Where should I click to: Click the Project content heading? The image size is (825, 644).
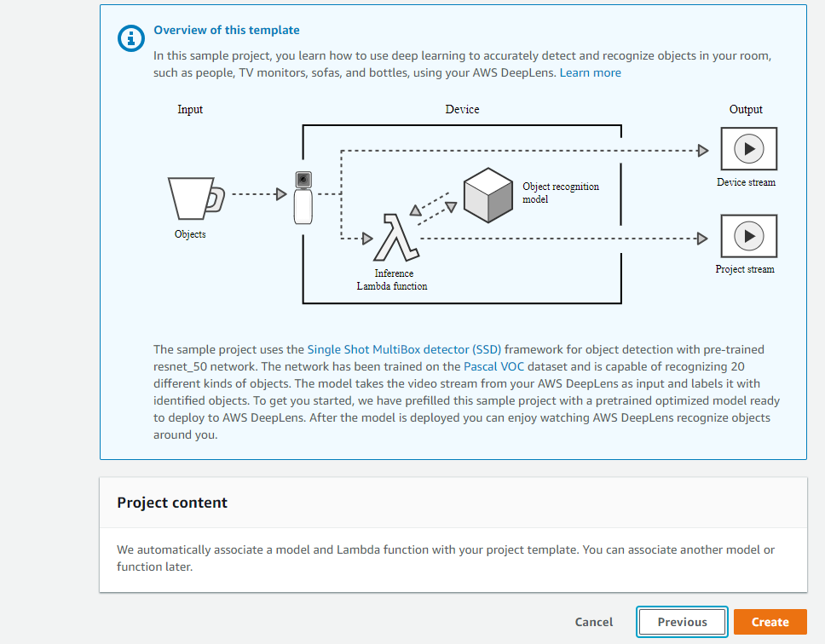172,503
